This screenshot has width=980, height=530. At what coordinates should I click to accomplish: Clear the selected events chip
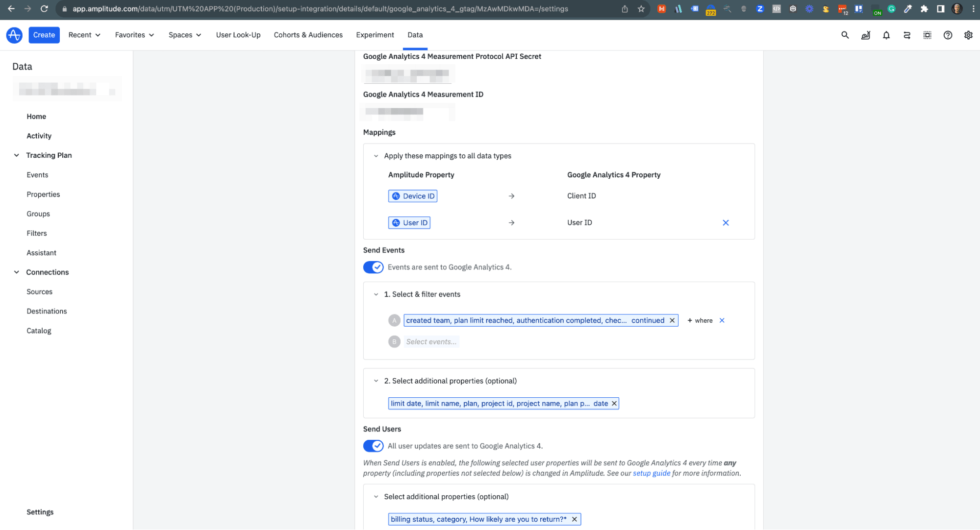coord(672,320)
